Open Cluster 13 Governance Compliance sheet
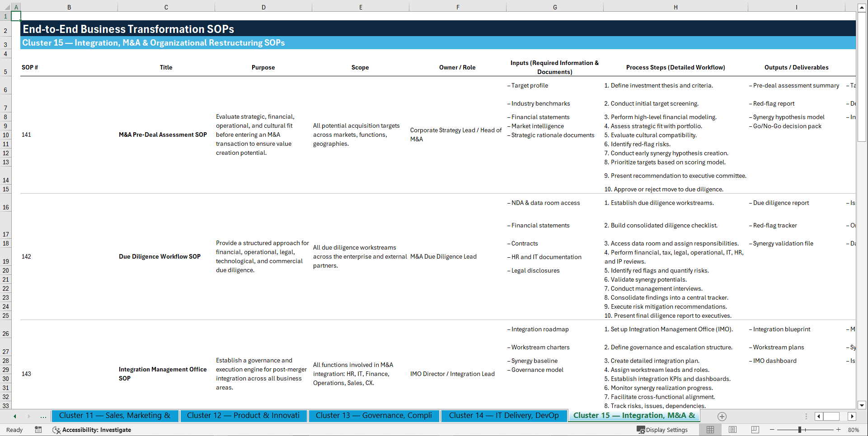 pos(374,416)
